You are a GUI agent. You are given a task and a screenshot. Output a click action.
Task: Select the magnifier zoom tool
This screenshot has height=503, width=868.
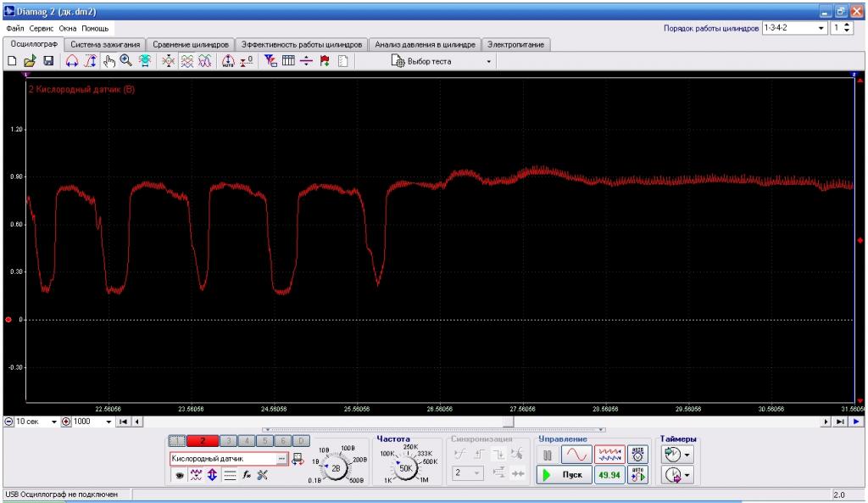(x=126, y=61)
